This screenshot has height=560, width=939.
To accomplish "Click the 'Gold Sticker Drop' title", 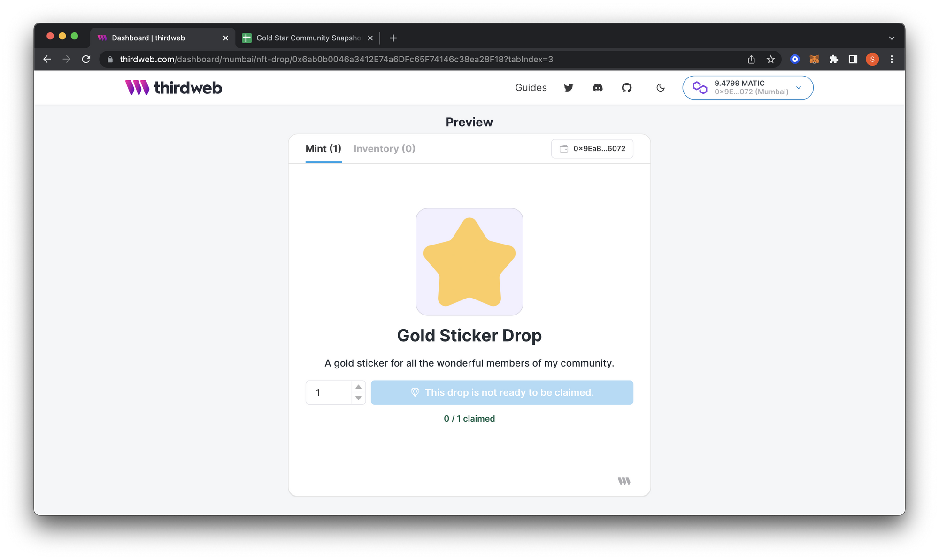I will (469, 336).
